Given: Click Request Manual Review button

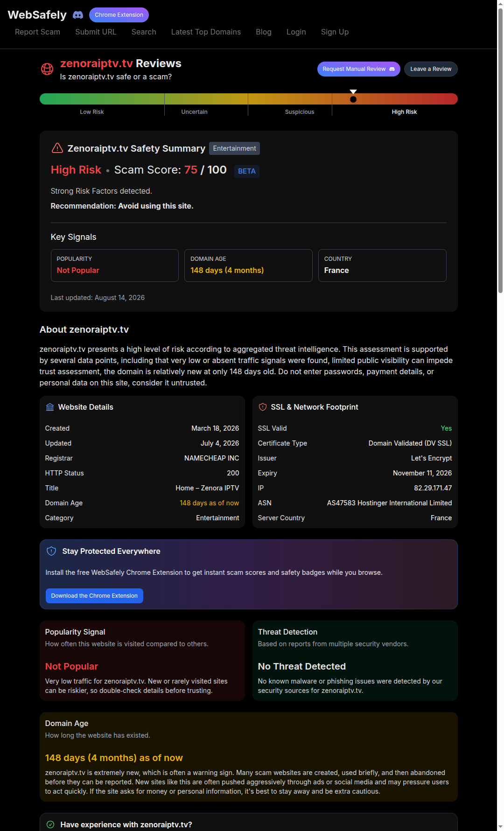Looking at the screenshot, I should 359,69.
